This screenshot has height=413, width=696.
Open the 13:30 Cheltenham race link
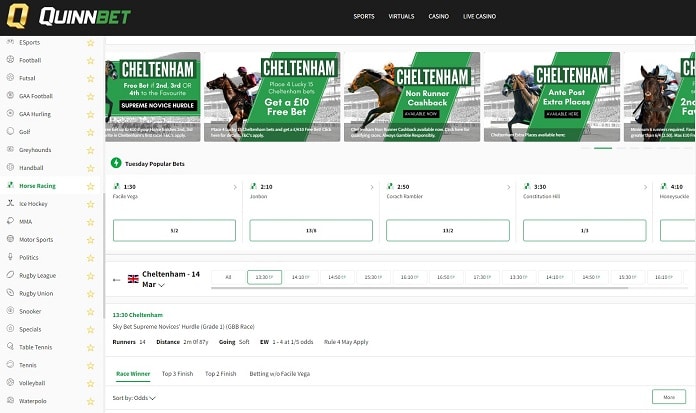point(138,315)
